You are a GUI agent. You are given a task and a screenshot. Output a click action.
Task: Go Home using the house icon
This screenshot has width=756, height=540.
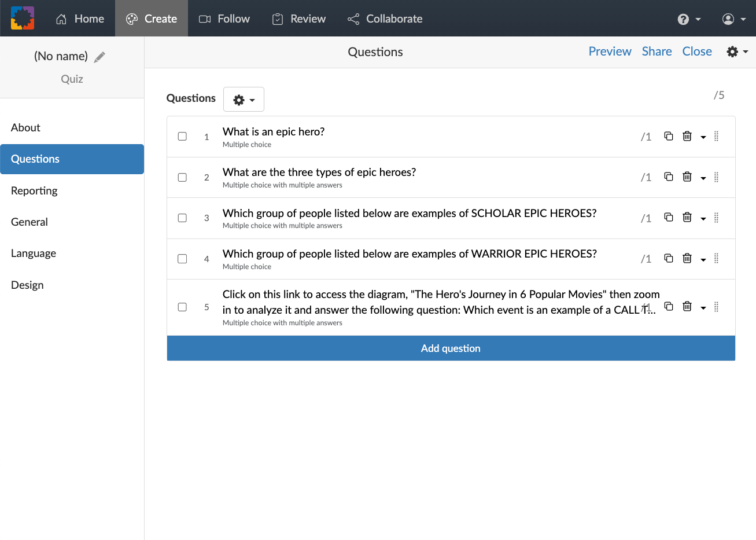point(80,19)
